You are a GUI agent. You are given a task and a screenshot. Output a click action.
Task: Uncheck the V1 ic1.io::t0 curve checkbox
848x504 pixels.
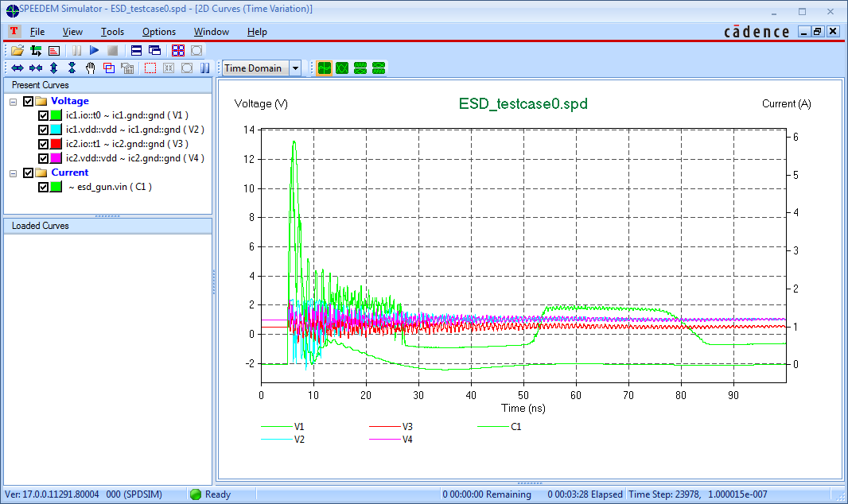pos(44,115)
